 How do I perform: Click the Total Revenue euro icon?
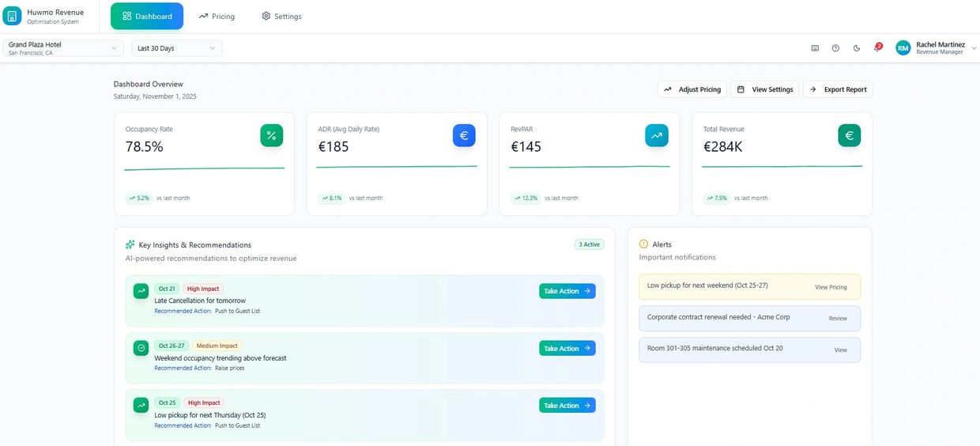coord(849,135)
